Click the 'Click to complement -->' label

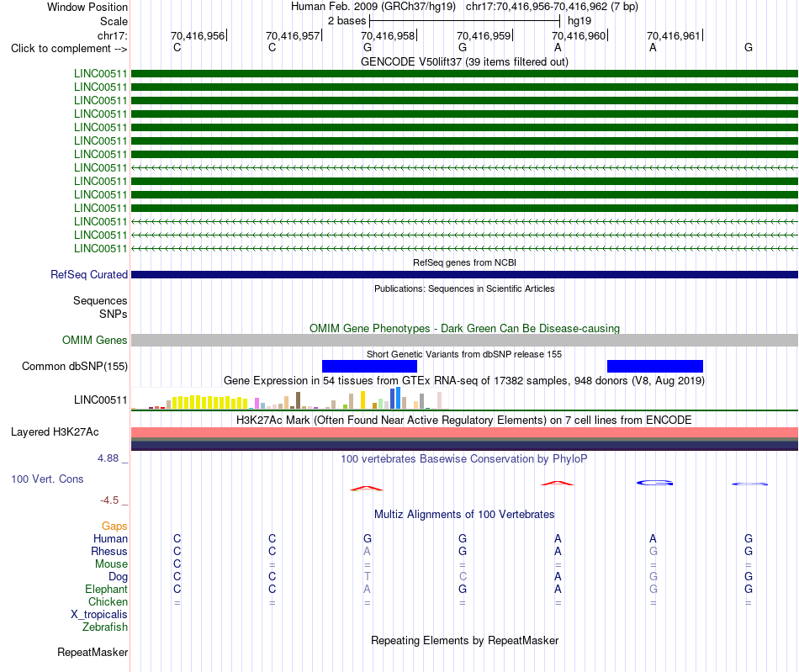click(x=69, y=49)
